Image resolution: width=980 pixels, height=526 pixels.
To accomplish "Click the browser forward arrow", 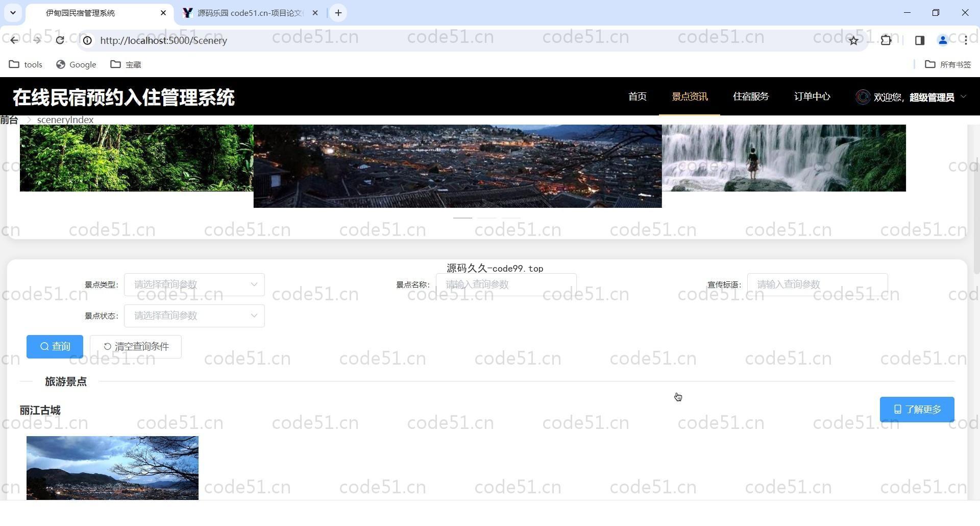I will (37, 40).
